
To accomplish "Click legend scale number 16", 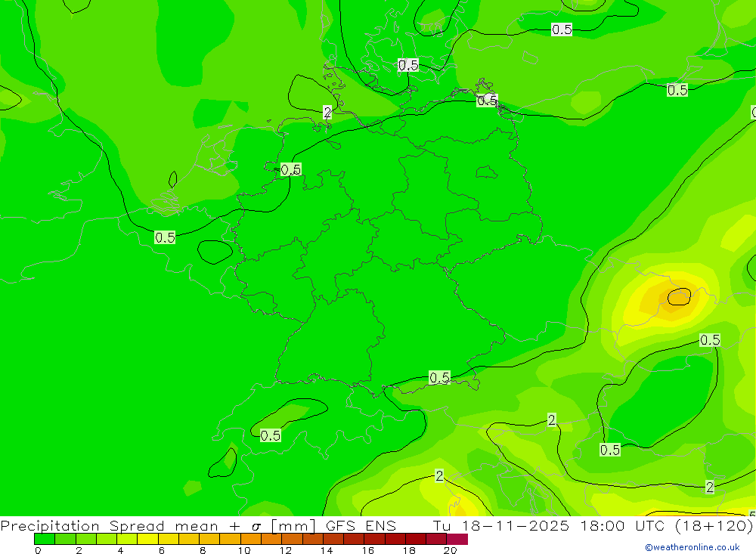I will pos(368,550).
